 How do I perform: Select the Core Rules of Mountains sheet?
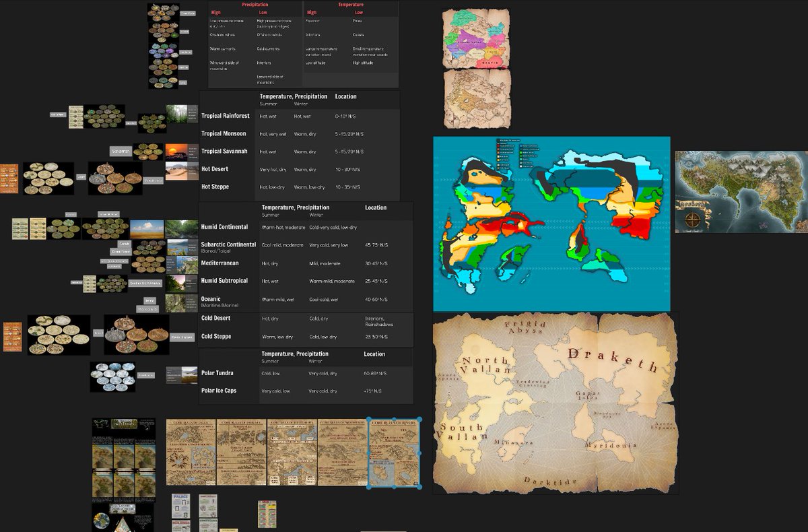343,453
